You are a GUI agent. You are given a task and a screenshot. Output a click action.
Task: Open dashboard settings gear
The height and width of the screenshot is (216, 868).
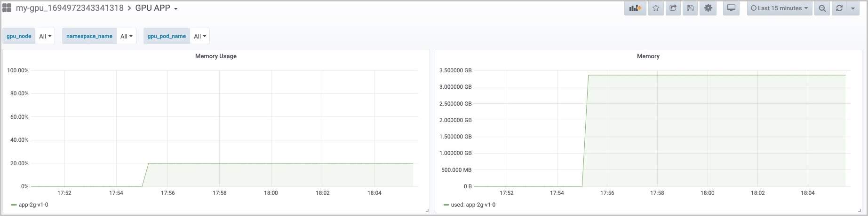coord(708,8)
